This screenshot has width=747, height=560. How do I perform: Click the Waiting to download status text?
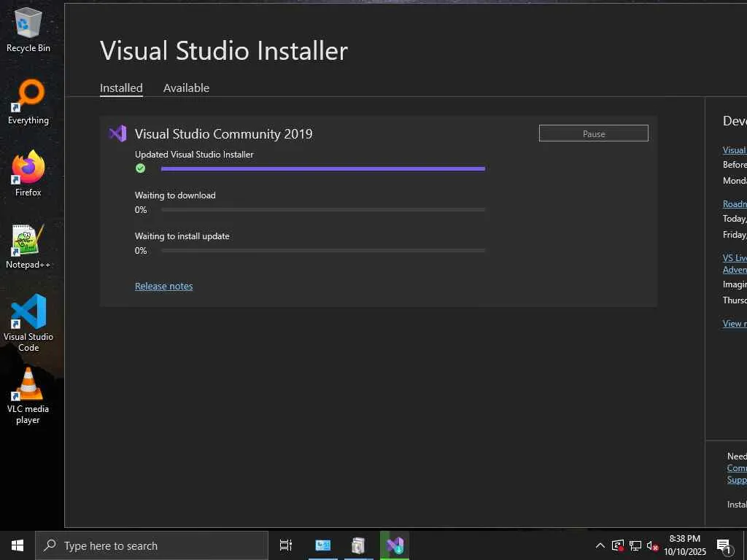[x=175, y=195]
